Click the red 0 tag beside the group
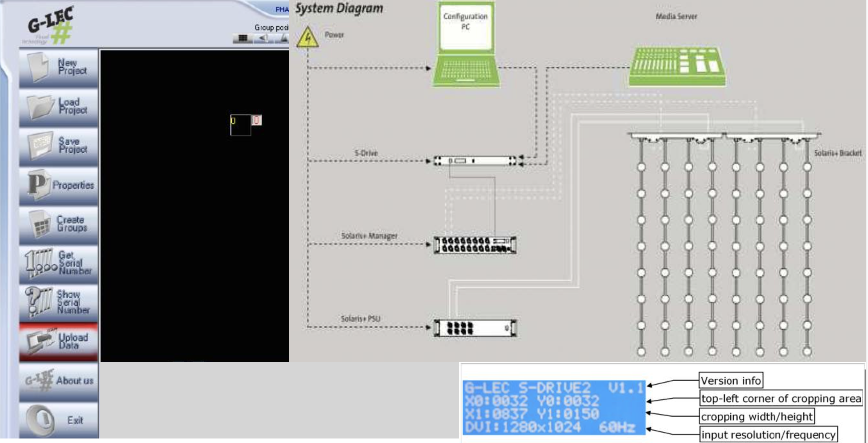The image size is (868, 443). pyautogui.click(x=256, y=120)
